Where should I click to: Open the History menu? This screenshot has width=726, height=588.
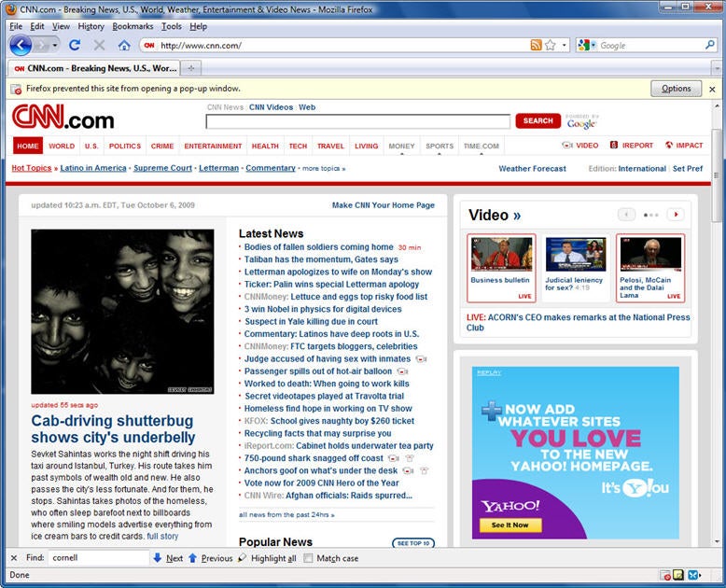(x=91, y=26)
